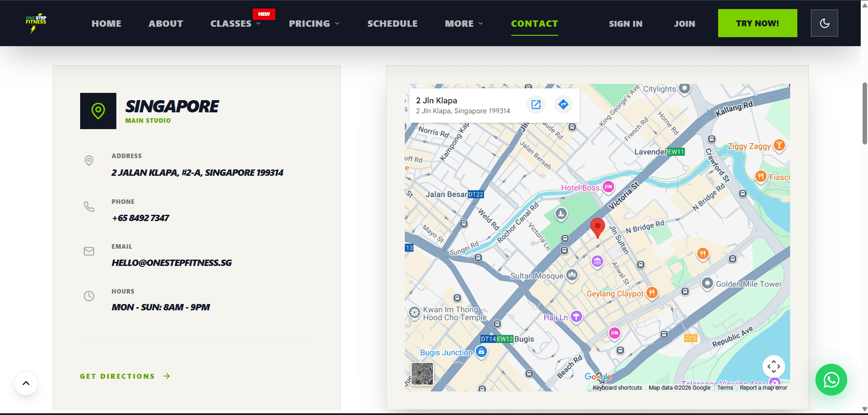
Task: Click the Try Now! button
Action: coord(758,23)
